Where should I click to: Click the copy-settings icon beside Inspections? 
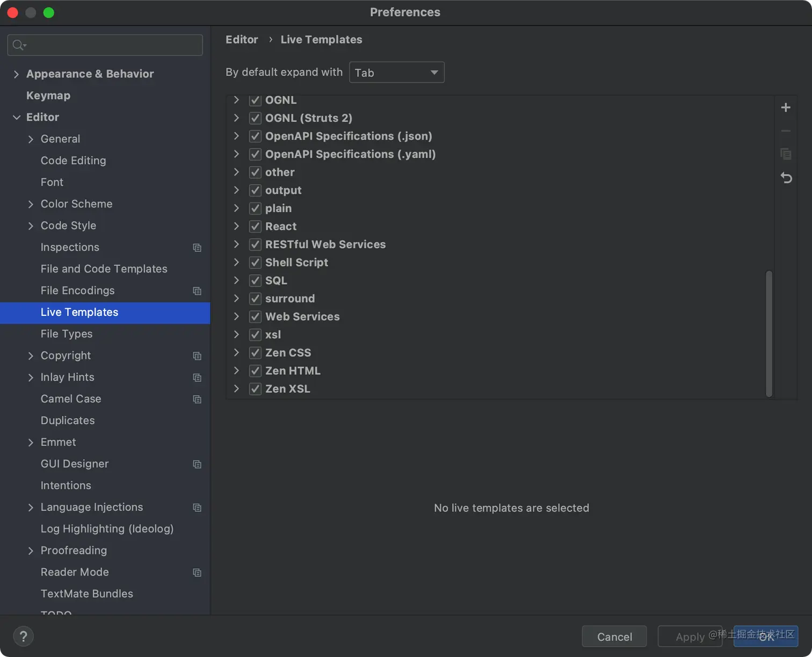(197, 248)
